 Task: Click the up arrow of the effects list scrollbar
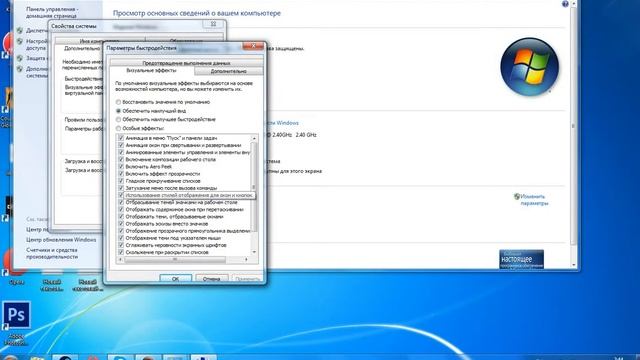pos(254,138)
